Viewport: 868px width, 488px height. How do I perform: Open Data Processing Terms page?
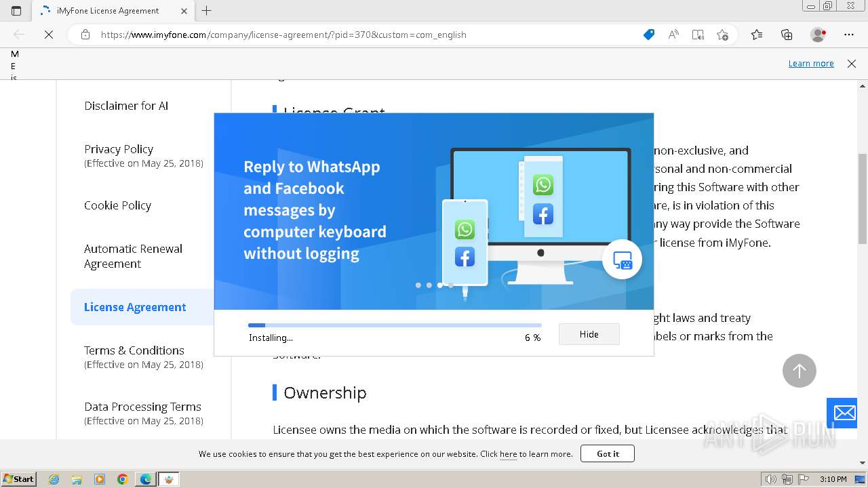click(142, 407)
